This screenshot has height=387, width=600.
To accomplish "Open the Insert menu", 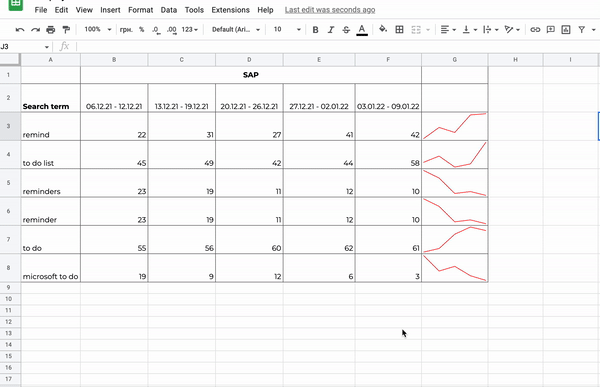I will [110, 10].
